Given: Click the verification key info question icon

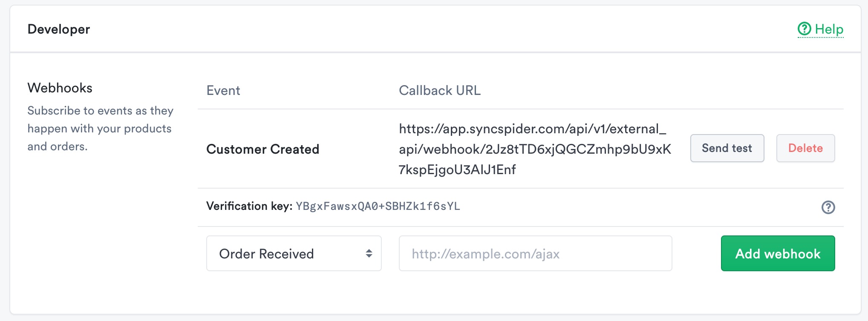Looking at the screenshot, I should click(828, 207).
